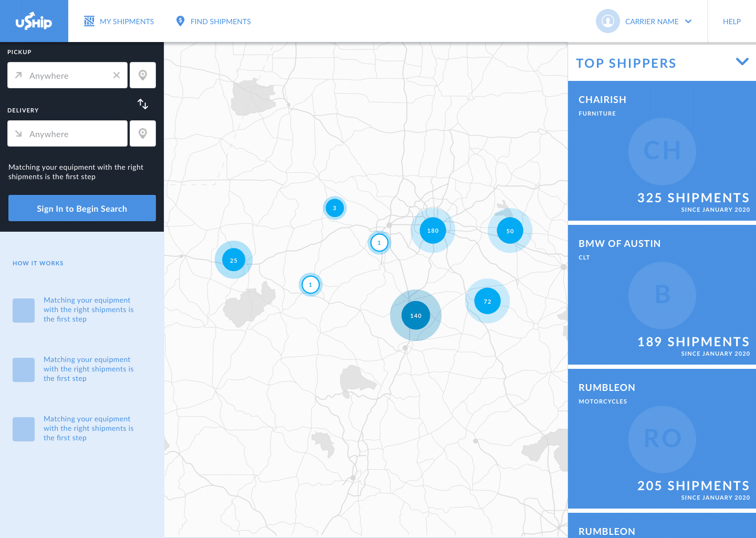Open the Rumbleon Motorcycles shipper card
Screen dimensions: 756x538
662,439
